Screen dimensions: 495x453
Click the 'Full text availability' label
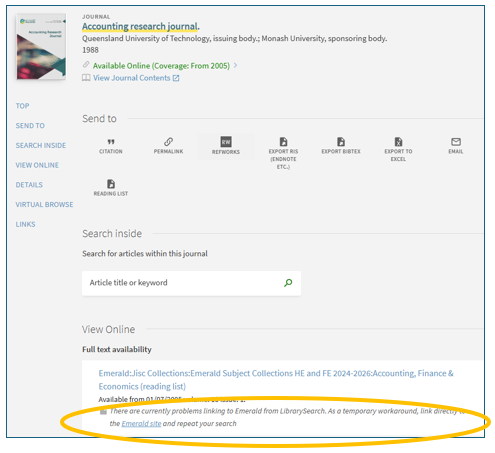(117, 349)
